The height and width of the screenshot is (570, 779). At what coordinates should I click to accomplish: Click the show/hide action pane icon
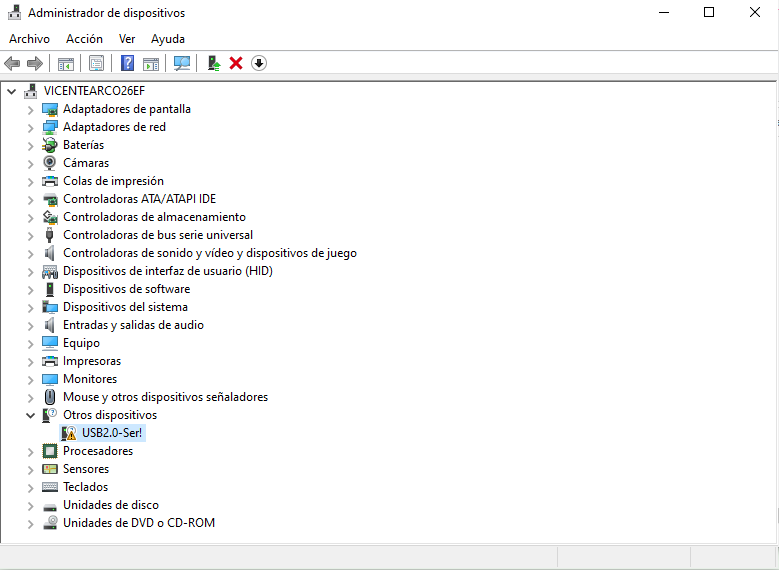[x=151, y=64]
